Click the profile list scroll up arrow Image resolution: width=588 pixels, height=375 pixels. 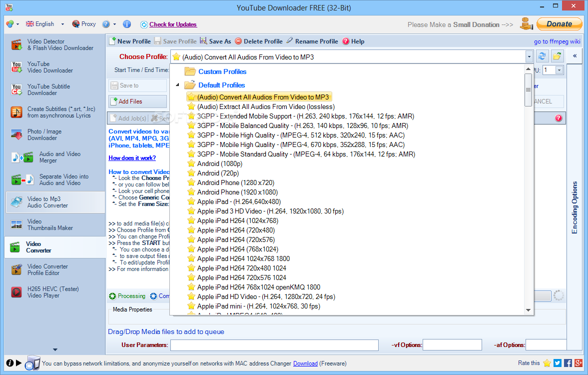click(528, 69)
